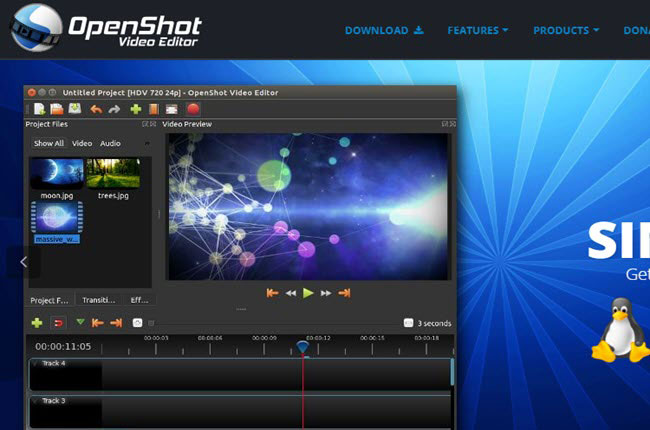The image size is (650, 430).
Task: Jump to next marker in timeline toolbar
Action: tap(116, 323)
